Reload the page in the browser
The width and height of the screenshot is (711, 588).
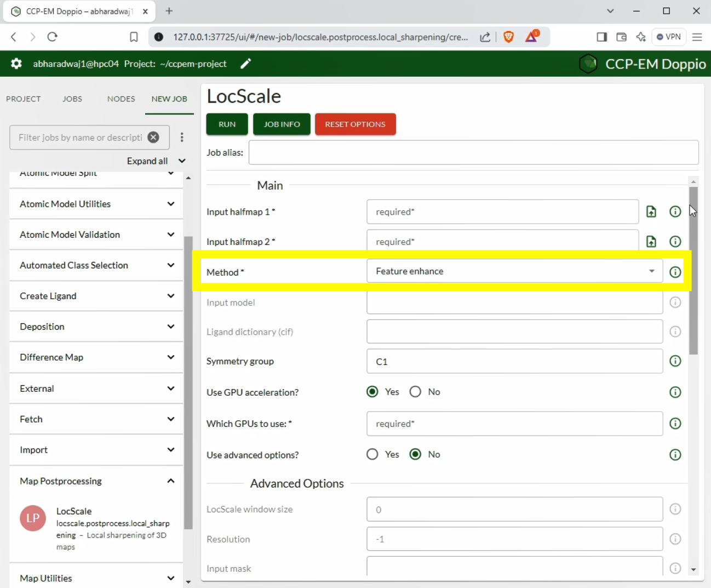[x=53, y=37]
